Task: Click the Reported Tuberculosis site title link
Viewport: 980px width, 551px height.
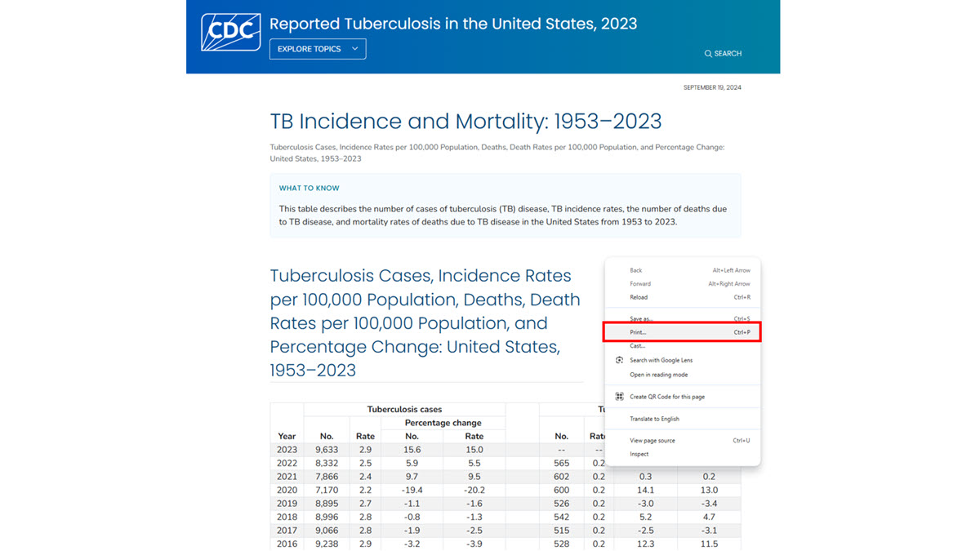Action: [x=453, y=24]
